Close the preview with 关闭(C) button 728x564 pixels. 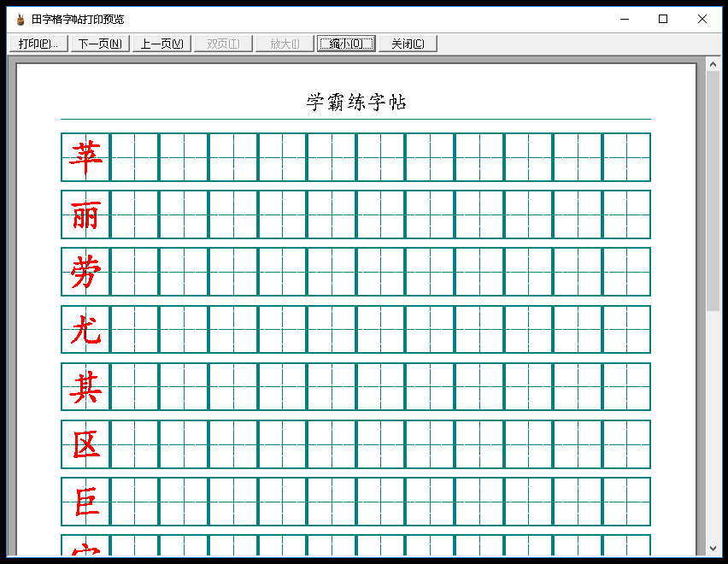(408, 44)
